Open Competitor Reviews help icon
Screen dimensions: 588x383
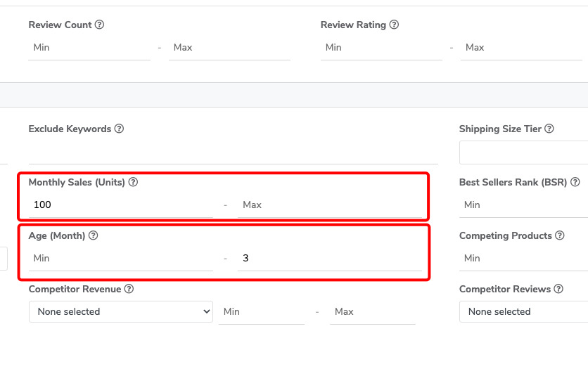(558, 289)
